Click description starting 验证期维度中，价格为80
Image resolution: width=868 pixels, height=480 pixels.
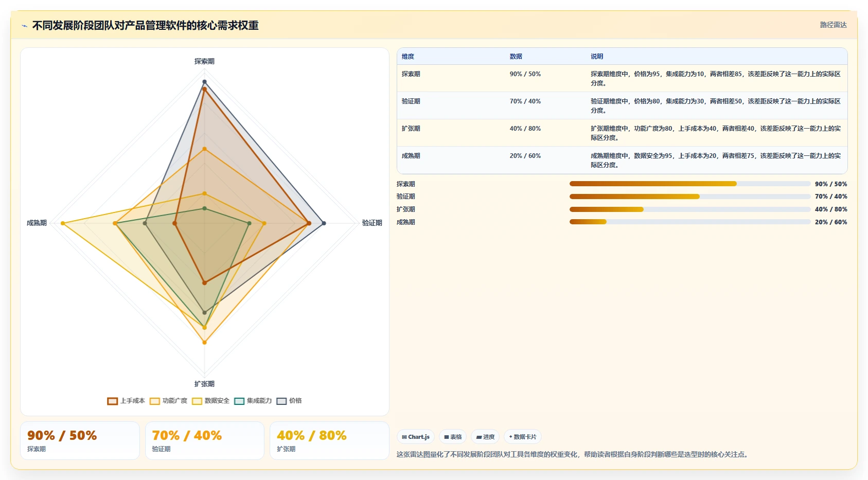click(716, 106)
